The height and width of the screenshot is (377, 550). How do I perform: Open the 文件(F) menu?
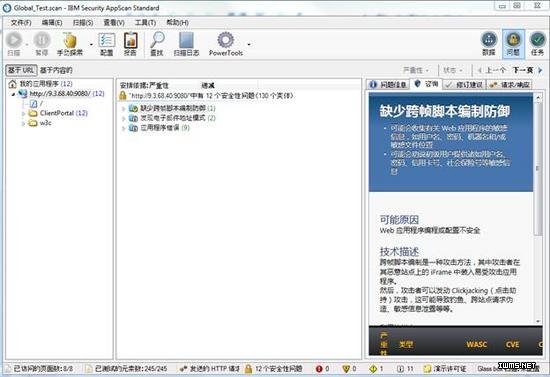coord(21,22)
